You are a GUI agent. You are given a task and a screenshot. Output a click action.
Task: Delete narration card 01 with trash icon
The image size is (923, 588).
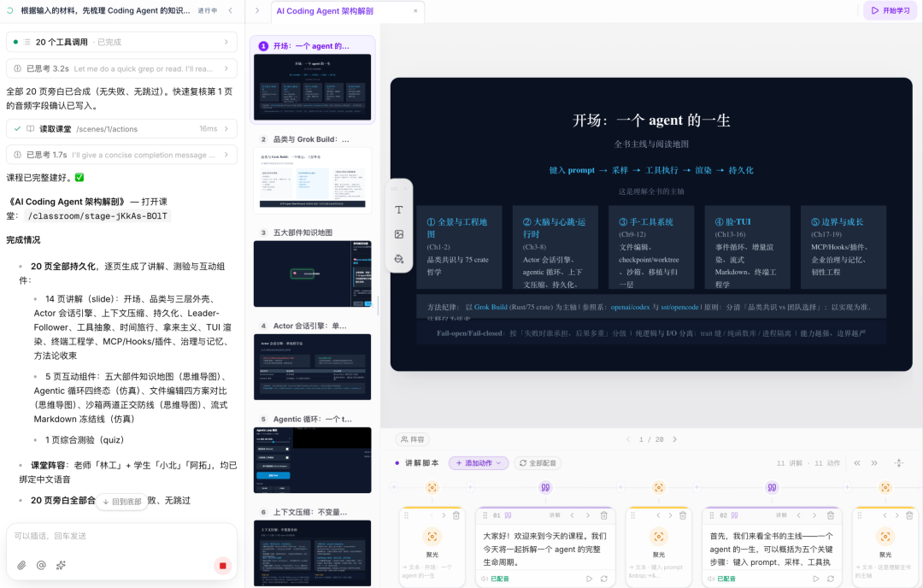tap(603, 515)
